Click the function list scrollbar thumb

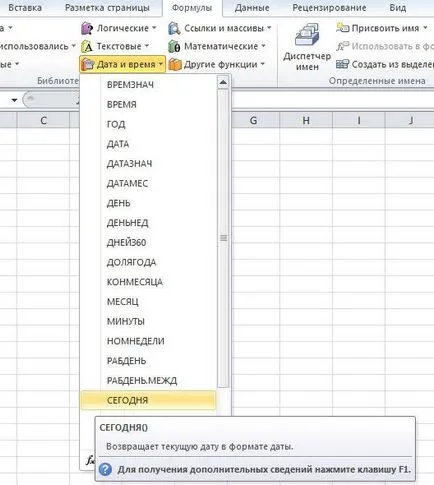click(x=223, y=238)
